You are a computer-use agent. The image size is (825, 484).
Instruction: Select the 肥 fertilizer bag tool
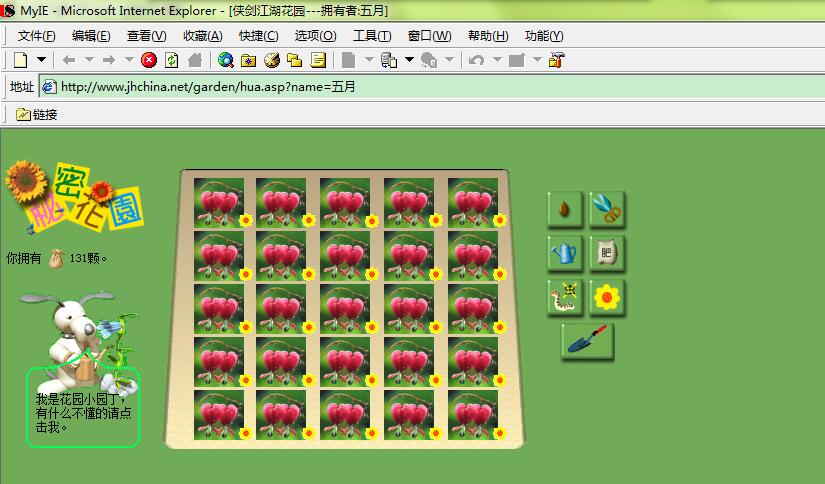607,253
